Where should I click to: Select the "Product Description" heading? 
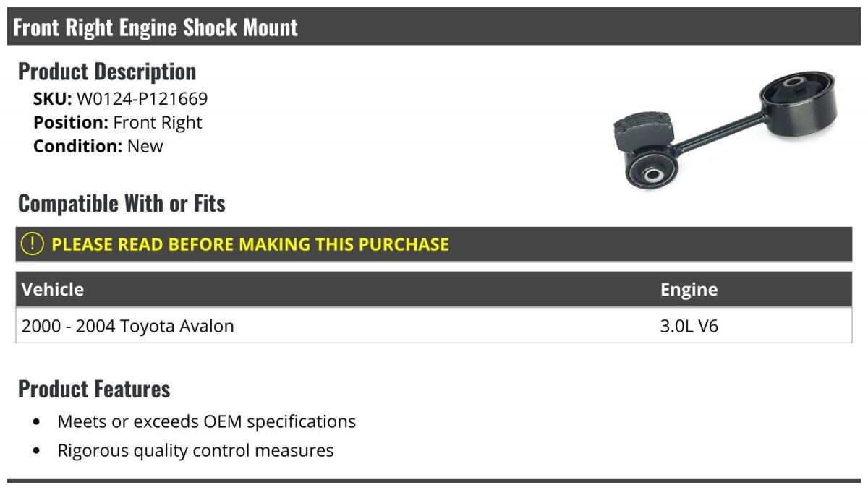[107, 72]
